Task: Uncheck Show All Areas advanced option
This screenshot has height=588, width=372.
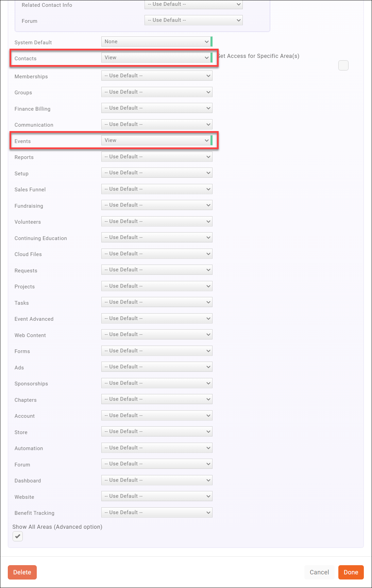Action: pos(18,536)
